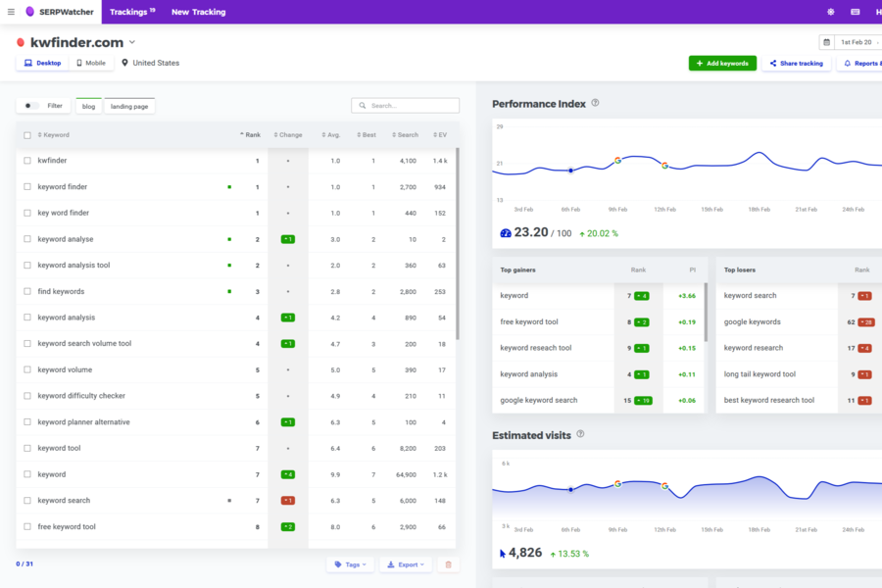Open the Tags dropdown
The height and width of the screenshot is (588, 882).
coord(351,564)
